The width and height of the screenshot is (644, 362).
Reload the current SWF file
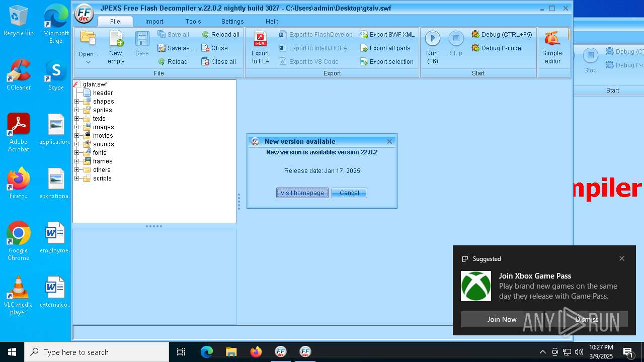(173, 62)
